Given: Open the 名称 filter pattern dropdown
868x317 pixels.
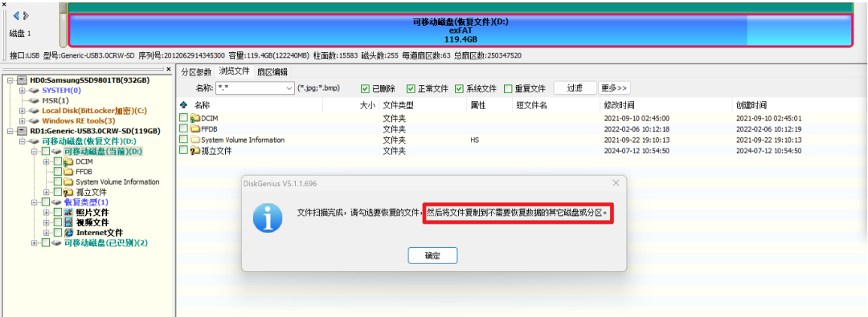Looking at the screenshot, I should 289,88.
